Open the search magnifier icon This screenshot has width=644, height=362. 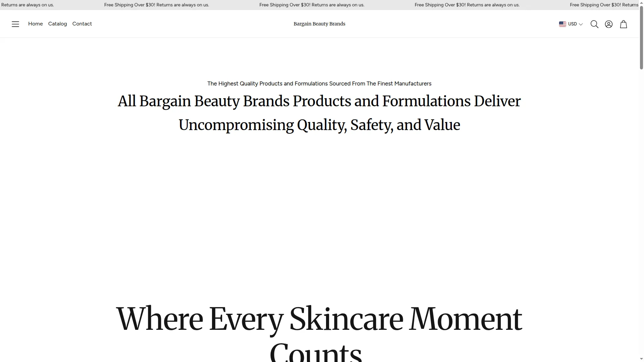[594, 24]
